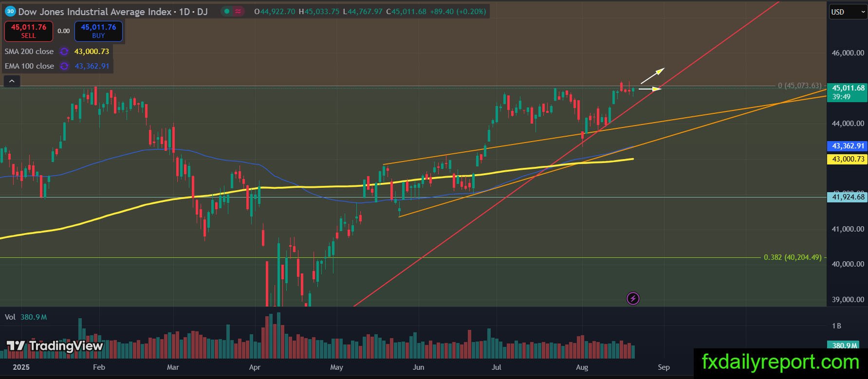Click the spread value 0.00
Screen dimensions: 868x379
[64, 31]
